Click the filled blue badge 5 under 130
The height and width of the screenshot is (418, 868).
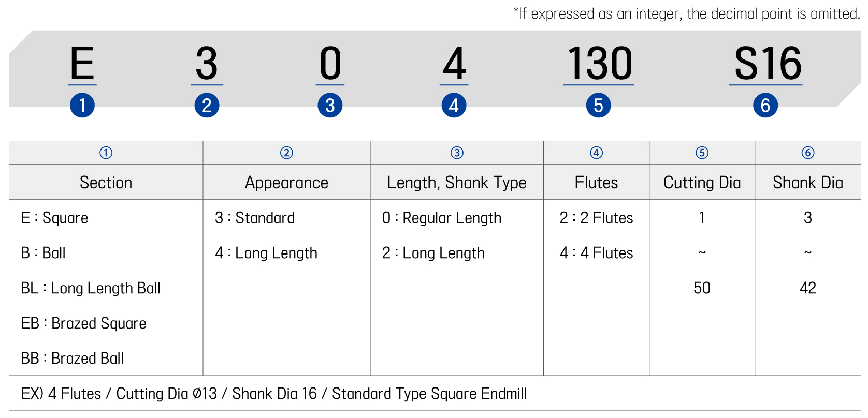point(598,105)
